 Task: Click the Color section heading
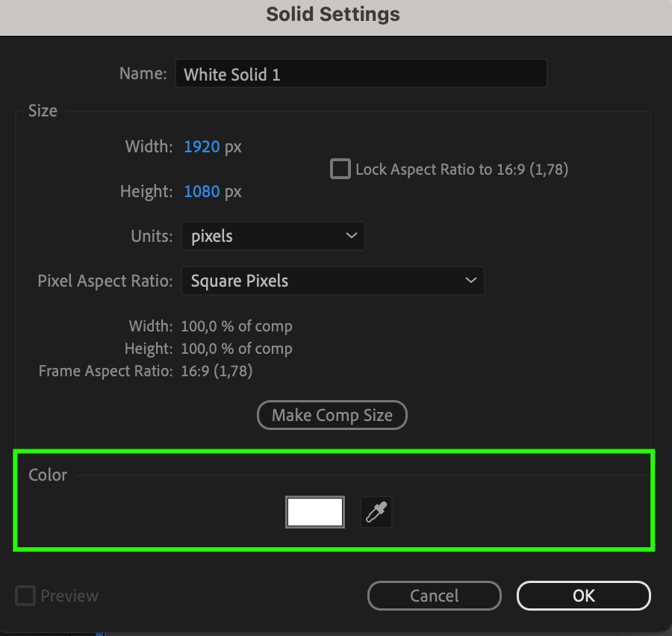(x=48, y=476)
